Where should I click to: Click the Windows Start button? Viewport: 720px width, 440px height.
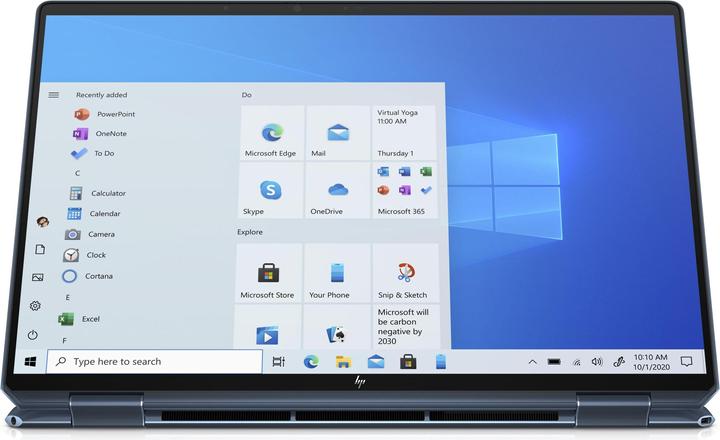point(30,361)
